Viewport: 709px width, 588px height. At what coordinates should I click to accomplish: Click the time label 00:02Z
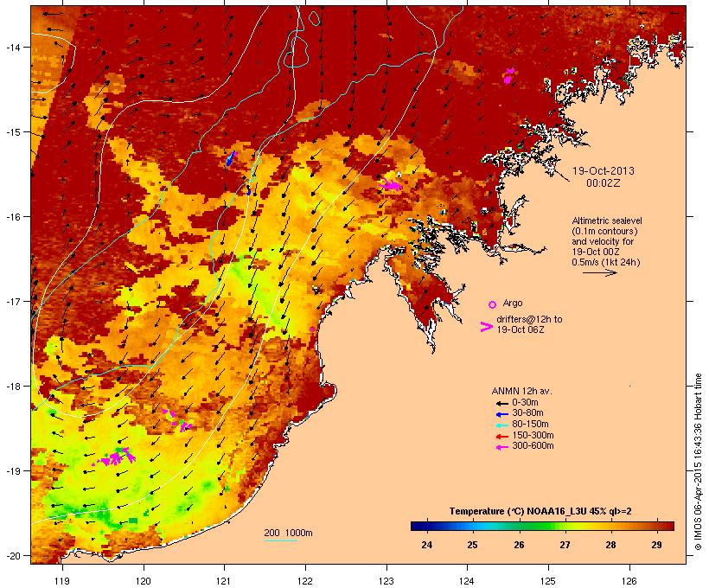pos(604,183)
